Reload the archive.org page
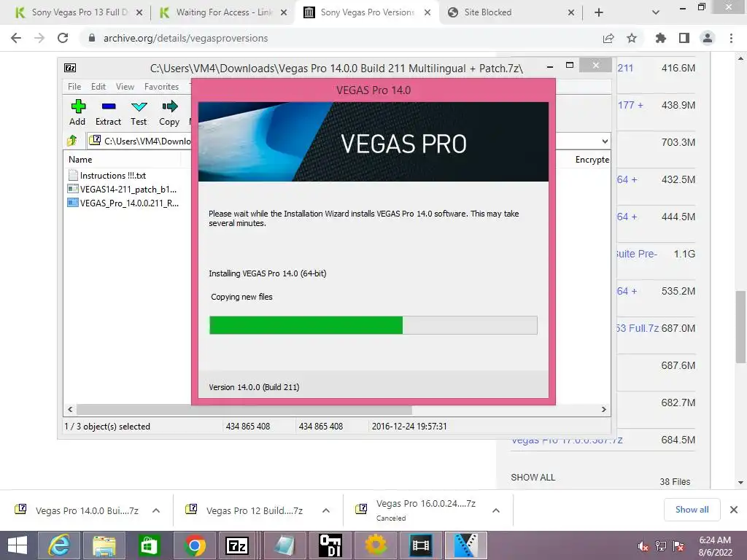747x560 pixels. (63, 38)
